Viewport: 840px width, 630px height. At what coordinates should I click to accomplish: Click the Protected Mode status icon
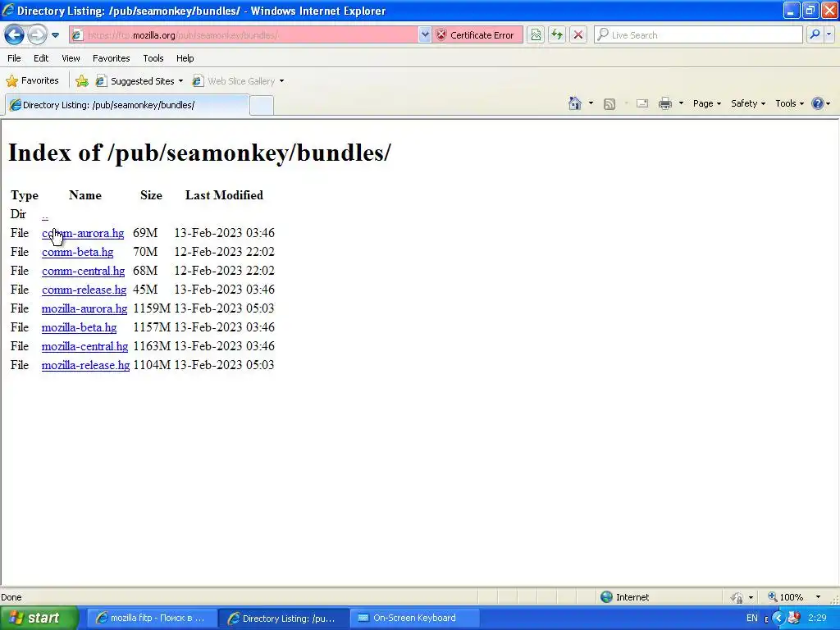click(737, 597)
